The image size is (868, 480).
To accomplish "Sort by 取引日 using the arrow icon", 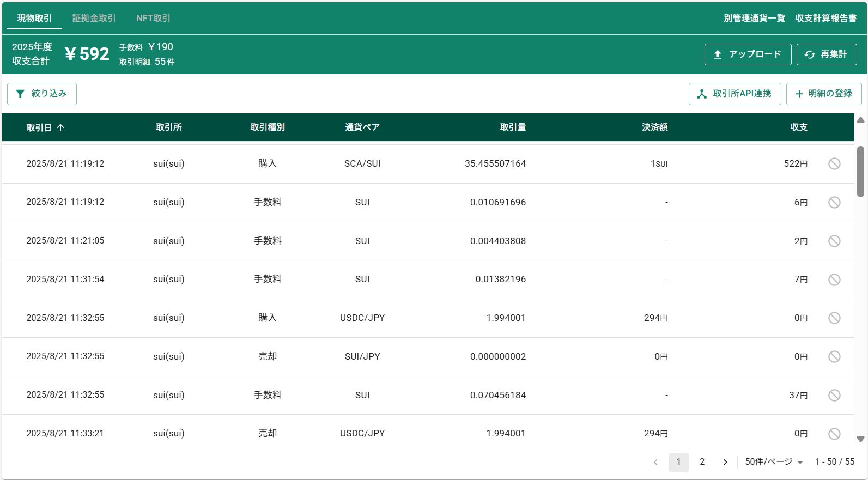I will (60, 127).
